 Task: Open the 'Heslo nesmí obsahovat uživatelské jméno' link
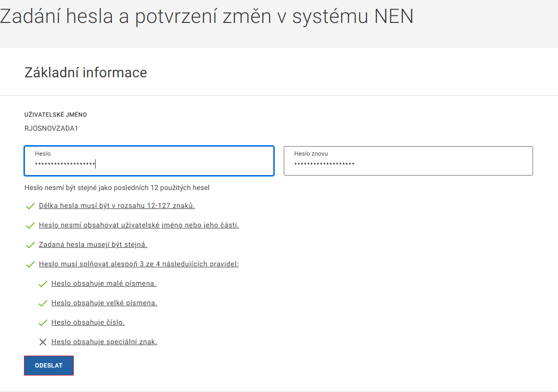139,225
